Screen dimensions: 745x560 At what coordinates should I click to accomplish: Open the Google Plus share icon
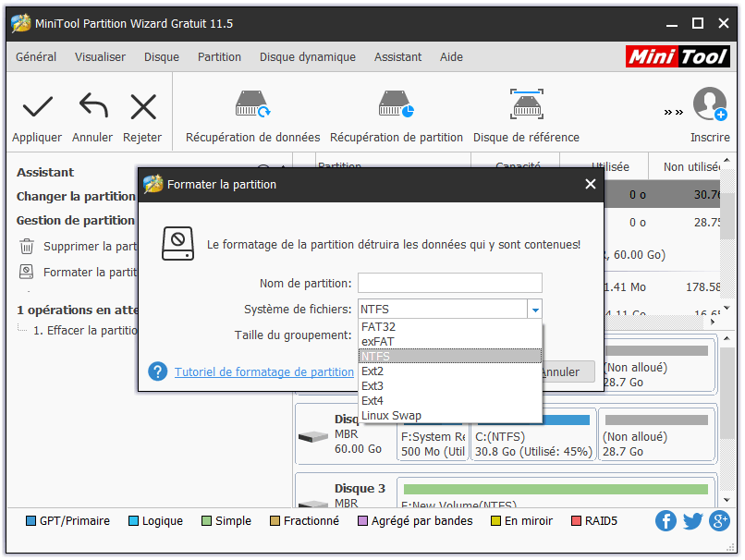tap(719, 521)
